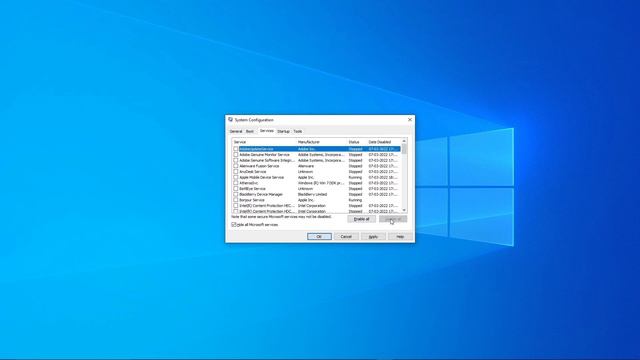Check the highlighted AdobeUpdateService checkbox
This screenshot has height=360, width=640.
coord(236,149)
